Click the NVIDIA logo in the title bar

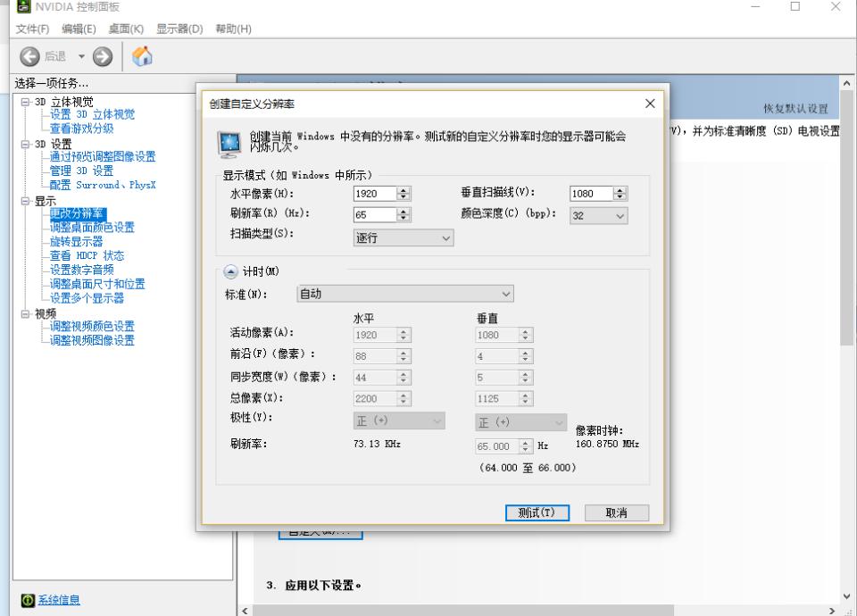(24, 8)
